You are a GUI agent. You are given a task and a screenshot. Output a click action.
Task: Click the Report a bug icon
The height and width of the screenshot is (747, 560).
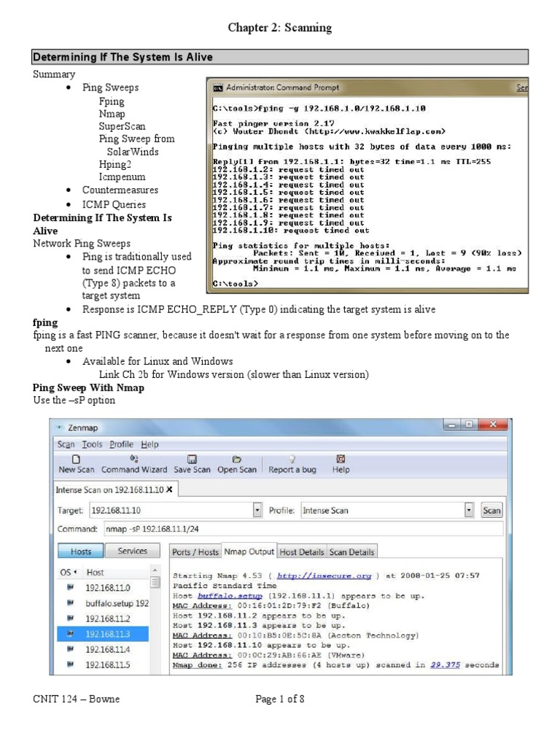tap(292, 460)
